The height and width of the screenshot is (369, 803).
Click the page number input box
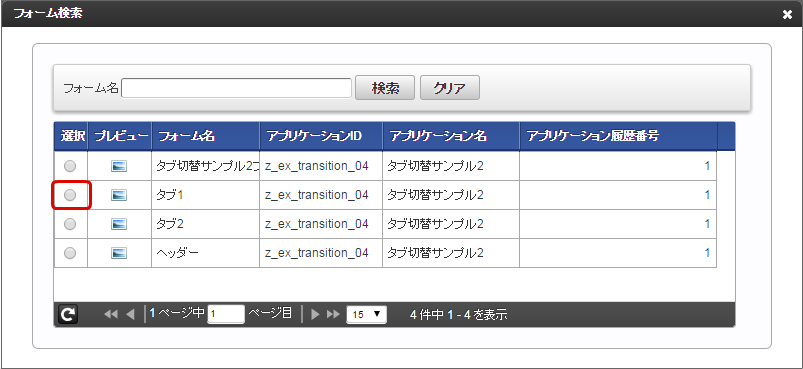[226, 314]
